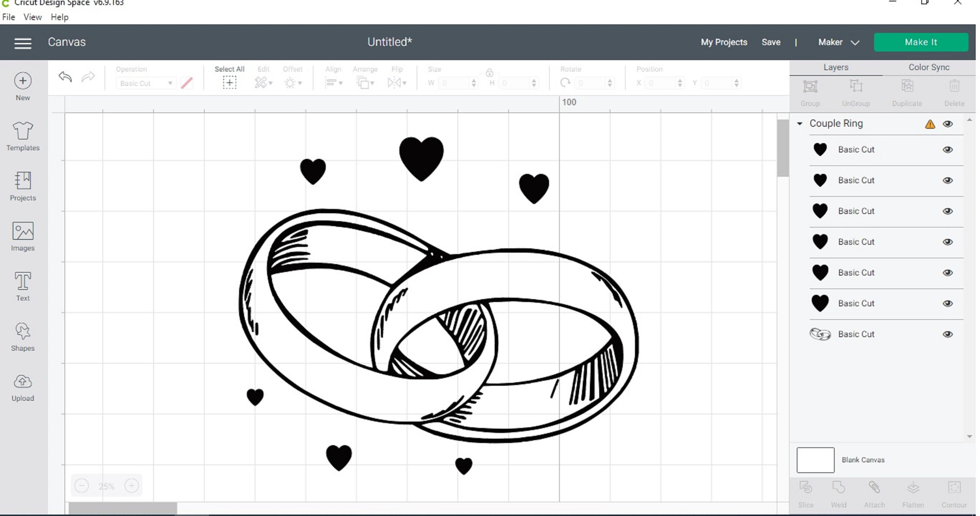
Task: Click the Attach icon
Action: tap(874, 491)
